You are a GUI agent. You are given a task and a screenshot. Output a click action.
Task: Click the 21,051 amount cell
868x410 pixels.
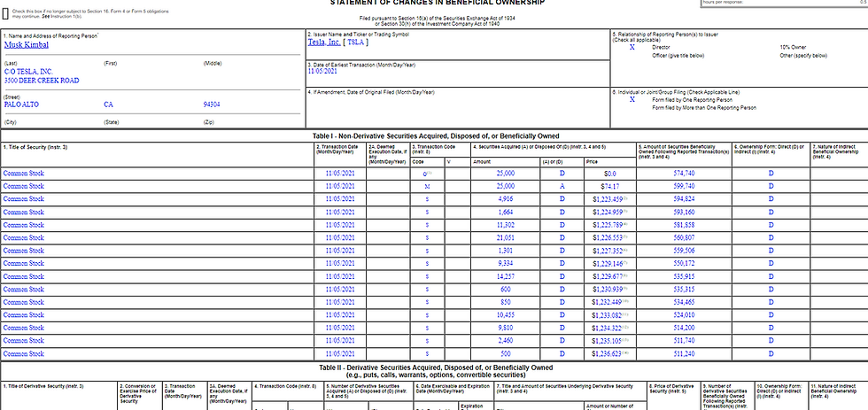(506, 238)
